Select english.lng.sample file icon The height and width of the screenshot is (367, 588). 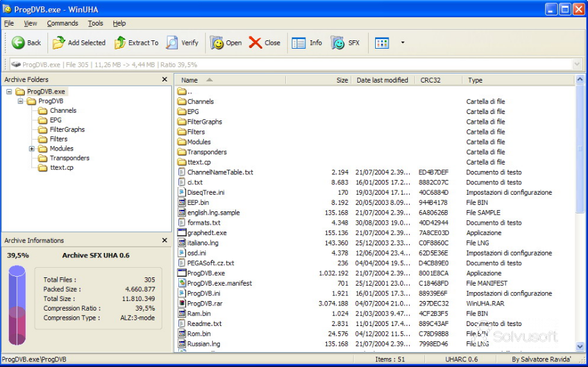pos(182,213)
